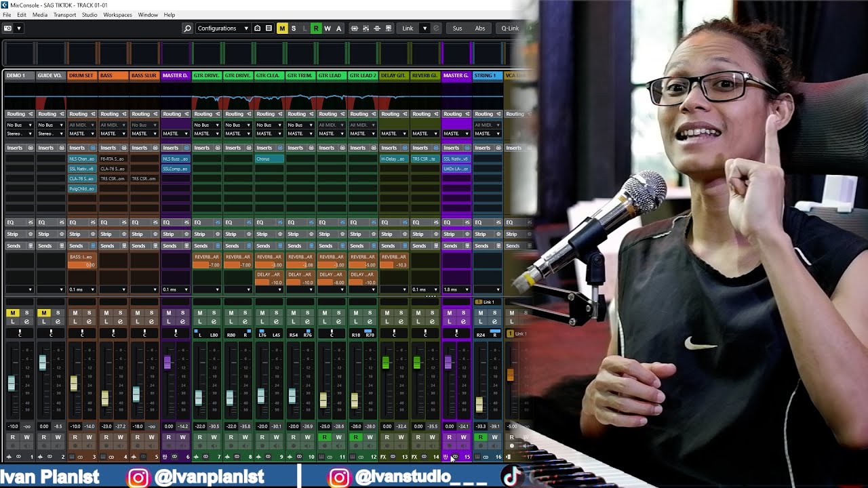Open the channel search magnifier icon
Image resolution: width=868 pixels, height=488 pixels.
click(187, 28)
